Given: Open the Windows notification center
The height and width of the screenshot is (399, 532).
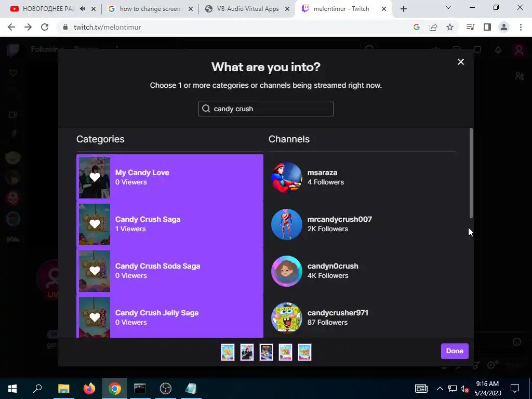Looking at the screenshot, I should pos(515,389).
